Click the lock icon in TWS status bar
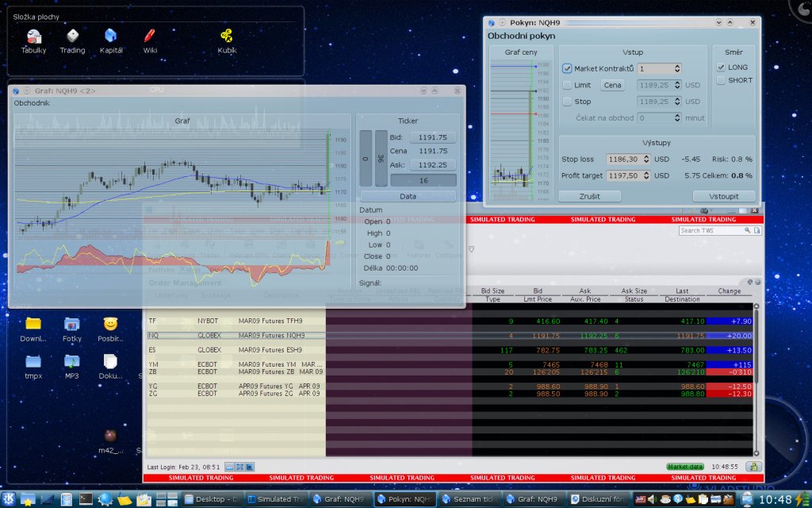Screen dimensions: 812x508 click(753, 467)
